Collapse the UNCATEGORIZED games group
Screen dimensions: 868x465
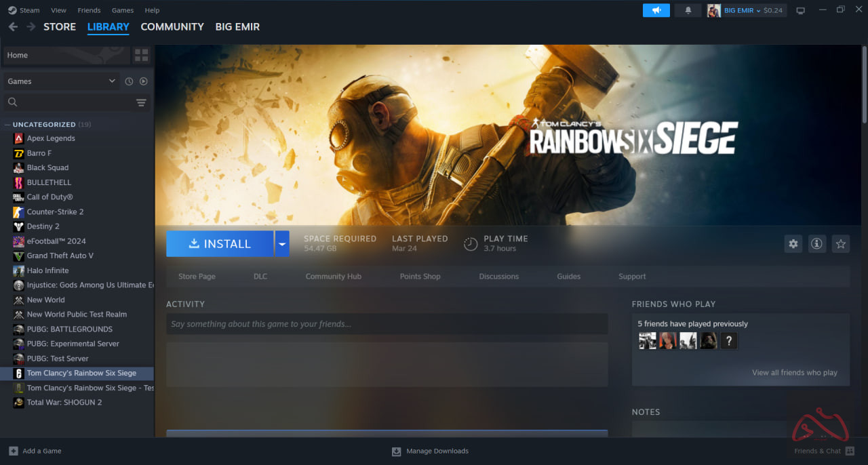(7, 124)
